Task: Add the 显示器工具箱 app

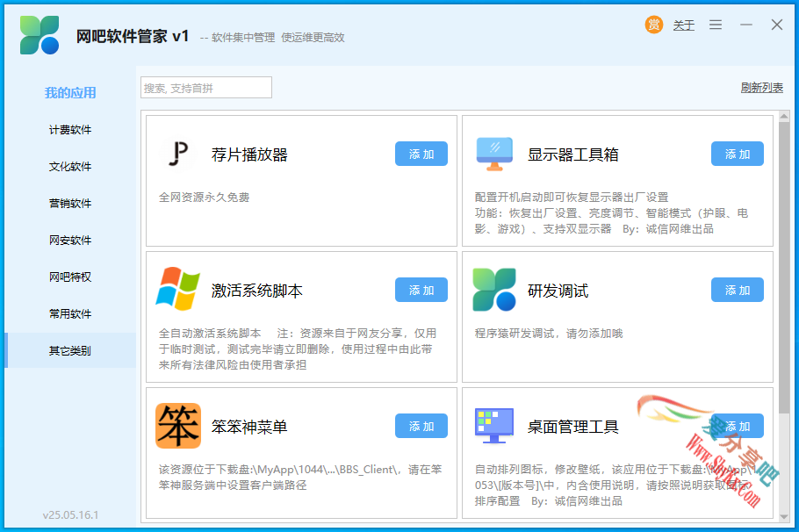Action: pos(738,154)
